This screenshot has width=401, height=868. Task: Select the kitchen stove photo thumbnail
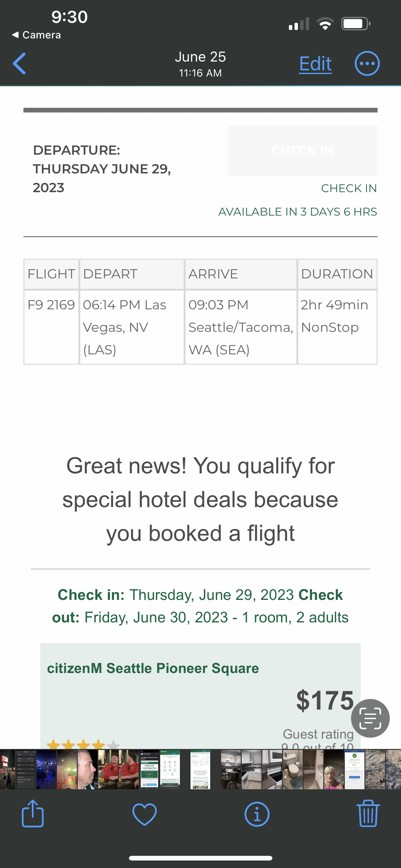point(272,770)
